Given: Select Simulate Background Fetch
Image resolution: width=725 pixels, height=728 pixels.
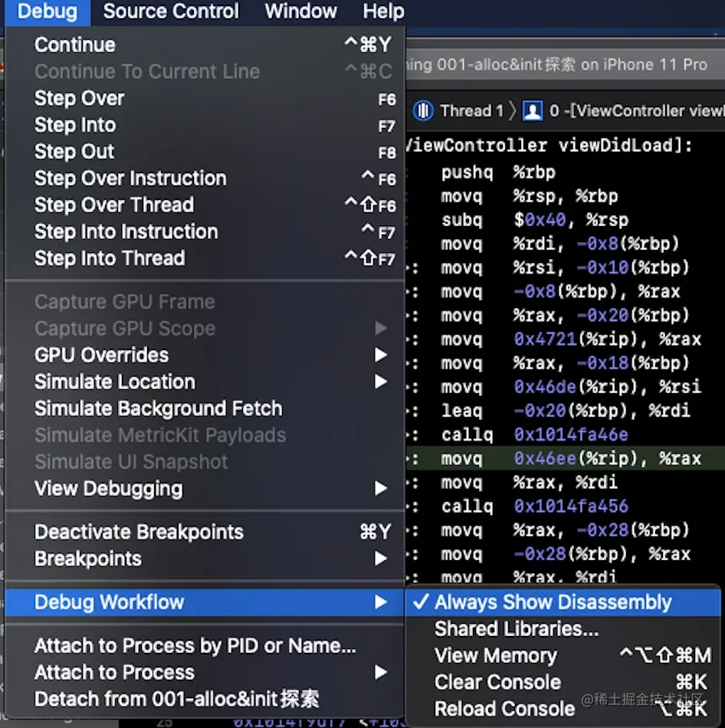Looking at the screenshot, I should (158, 408).
